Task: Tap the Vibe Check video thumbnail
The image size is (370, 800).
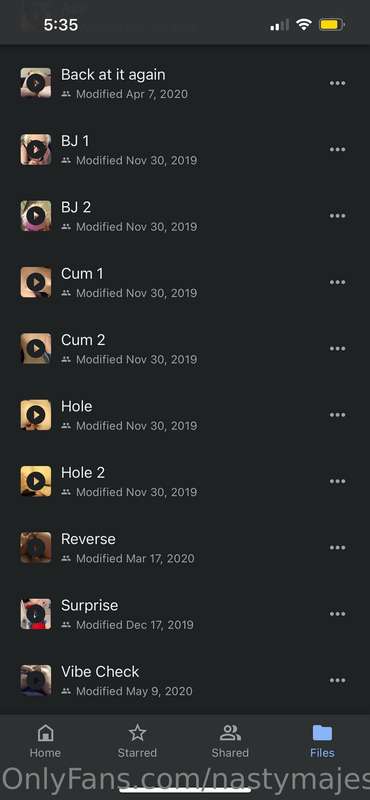Action: [36, 680]
